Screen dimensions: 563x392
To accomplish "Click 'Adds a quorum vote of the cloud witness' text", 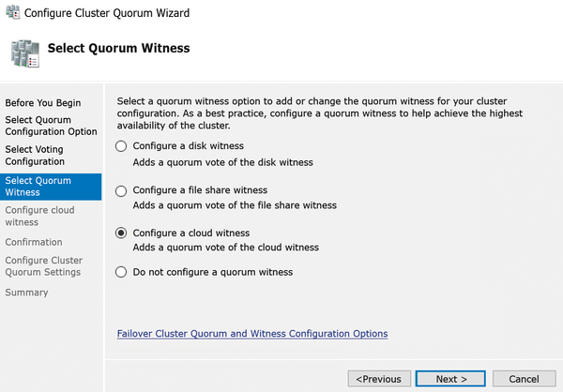I will tap(225, 248).
